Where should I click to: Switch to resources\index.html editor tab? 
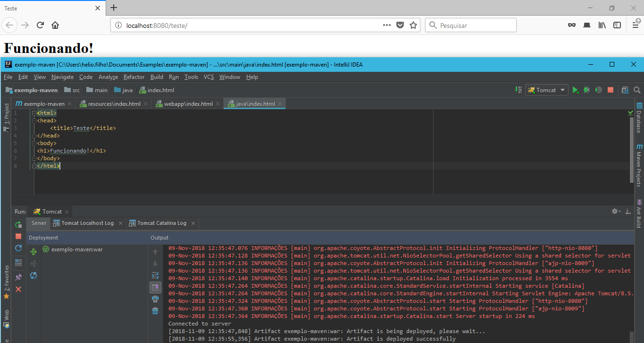point(113,103)
